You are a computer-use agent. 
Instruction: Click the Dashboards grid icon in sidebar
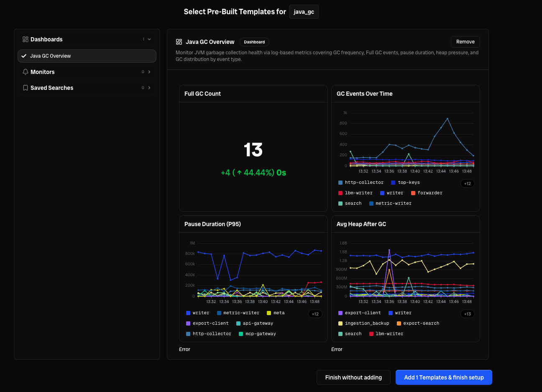[26, 39]
